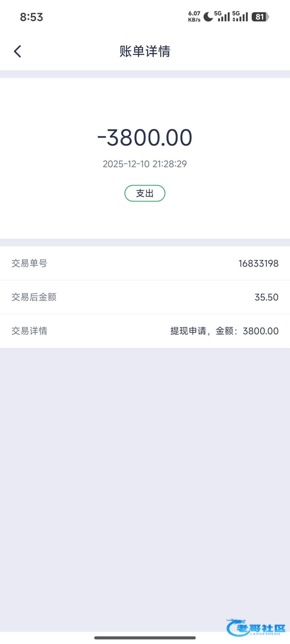The width and height of the screenshot is (290, 644).
Task: Tap the 支出 expense tag
Action: (145, 193)
